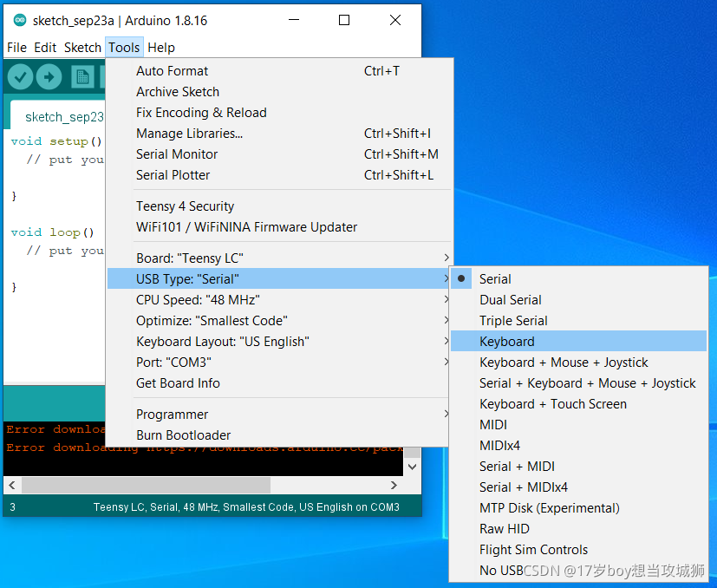This screenshot has width=717, height=588.
Task: Click the console scroll right arrow
Action: (x=394, y=485)
